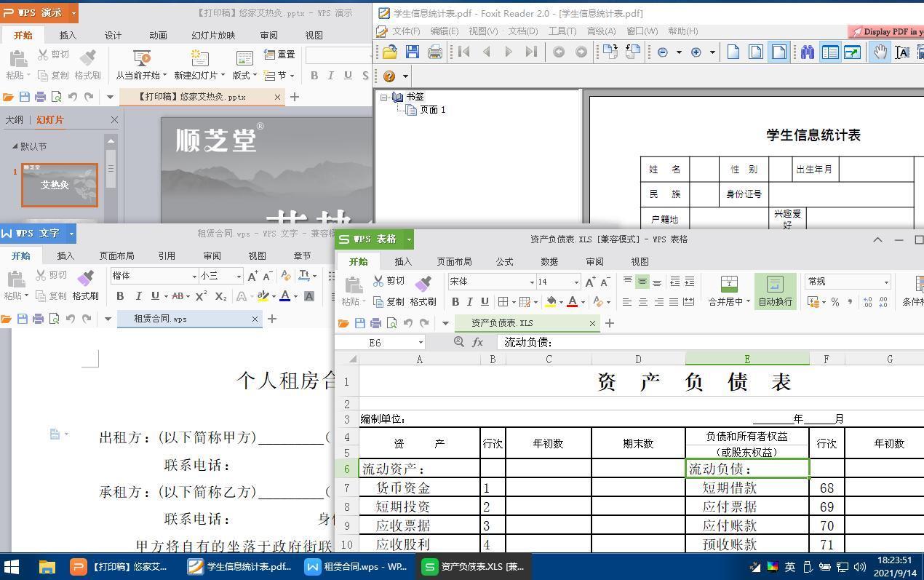924x580 pixels.
Task: Print the PDF using Foxit printer icon
Action: tap(435, 52)
